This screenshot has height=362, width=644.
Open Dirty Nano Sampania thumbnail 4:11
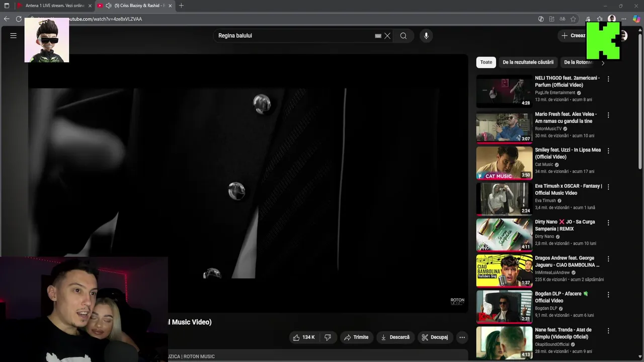point(504,235)
